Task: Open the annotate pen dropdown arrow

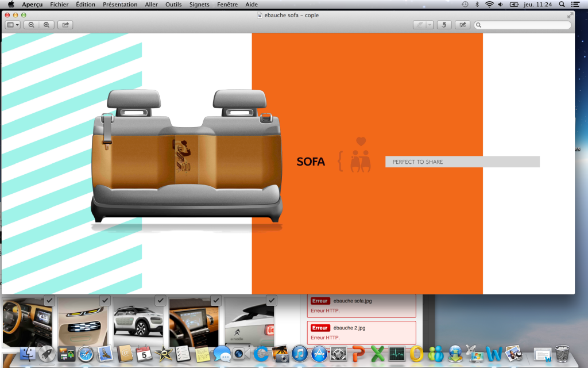Action: 429,25
